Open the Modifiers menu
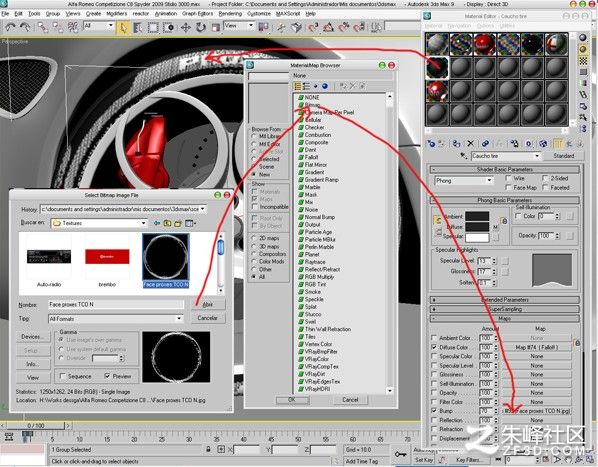Screen dimensions: 598x467 (117, 13)
